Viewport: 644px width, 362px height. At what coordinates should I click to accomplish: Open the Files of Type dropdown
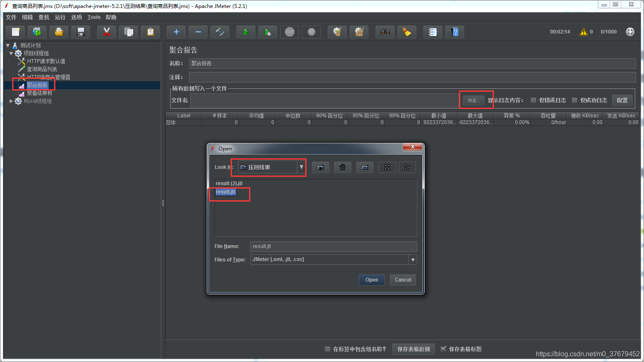(x=413, y=260)
